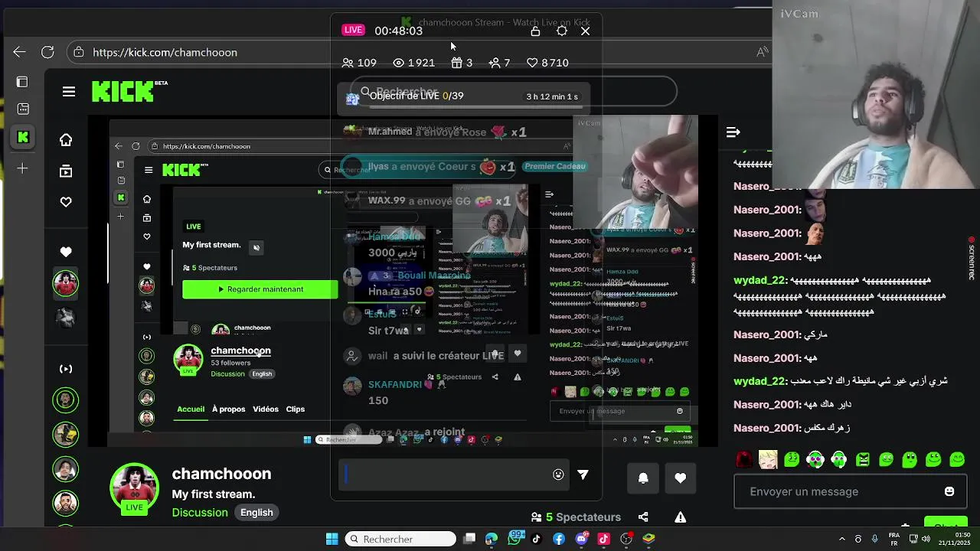This screenshot has width=980, height=551.
Task: Open emoji picker in Envoyer un message box
Action: coord(949,491)
